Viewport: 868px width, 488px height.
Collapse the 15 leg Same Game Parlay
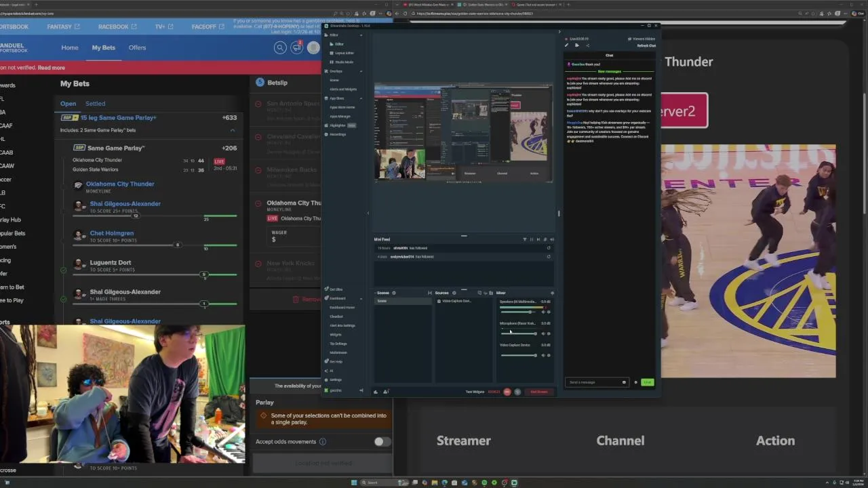pos(233,130)
